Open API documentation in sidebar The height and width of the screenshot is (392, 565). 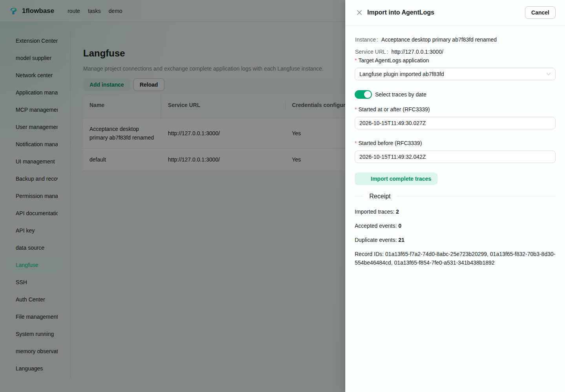(35, 213)
